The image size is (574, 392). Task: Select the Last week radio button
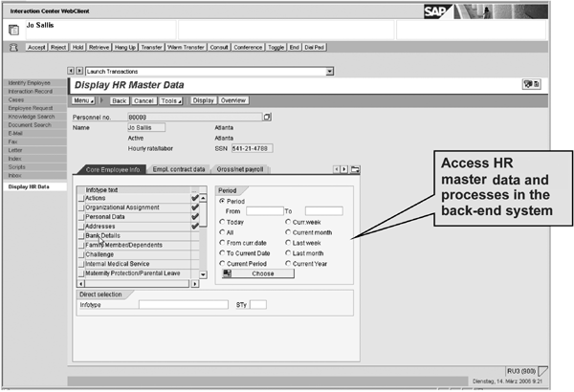(288, 243)
